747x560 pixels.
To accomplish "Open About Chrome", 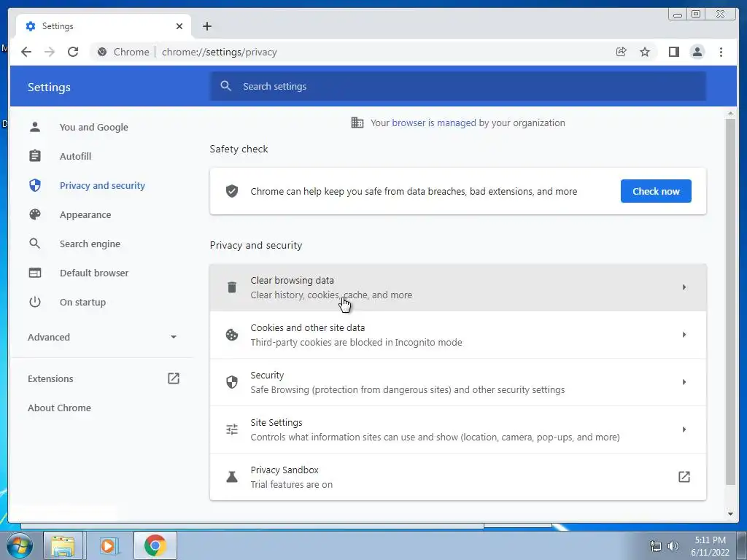I will coord(59,408).
